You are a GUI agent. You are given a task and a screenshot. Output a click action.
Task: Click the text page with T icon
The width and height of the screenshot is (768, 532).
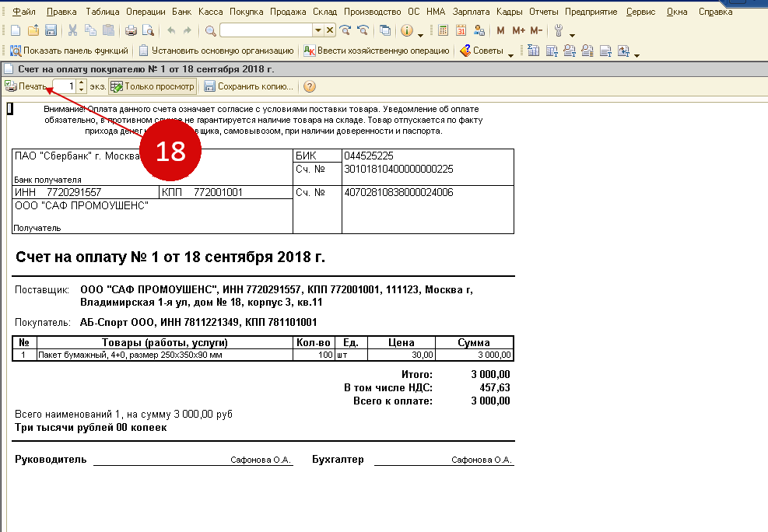605,51
